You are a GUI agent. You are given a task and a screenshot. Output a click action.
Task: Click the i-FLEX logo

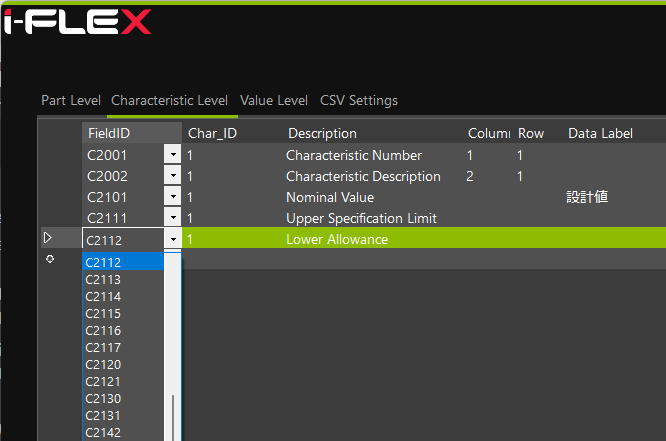77,21
